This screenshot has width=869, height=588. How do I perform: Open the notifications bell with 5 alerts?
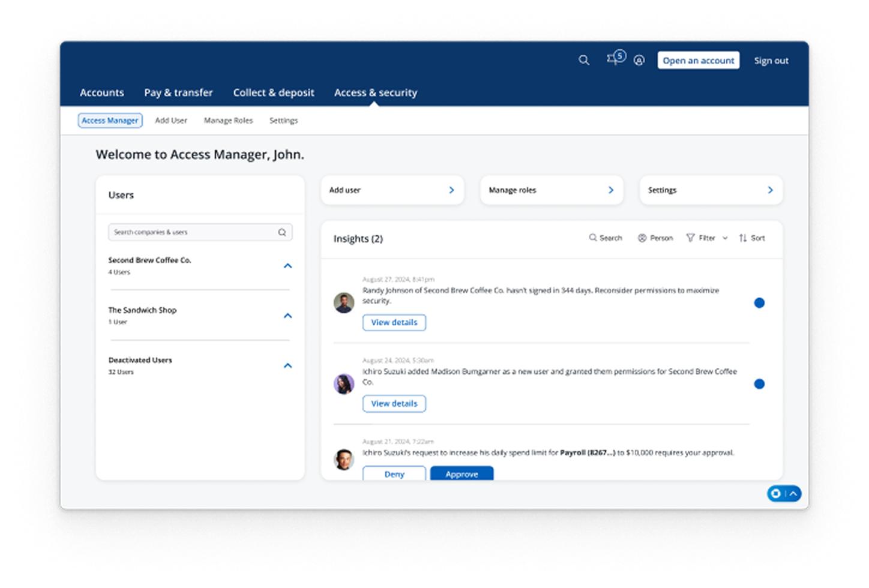coord(613,60)
